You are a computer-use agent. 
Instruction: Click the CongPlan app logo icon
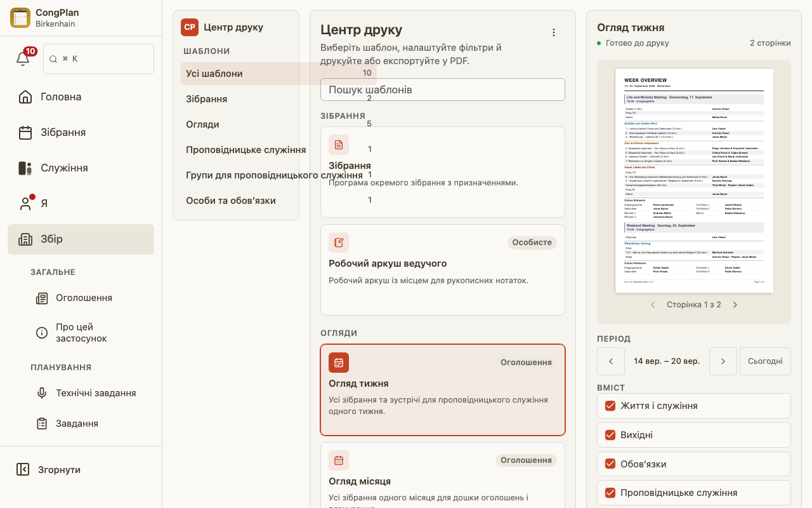tap(20, 18)
